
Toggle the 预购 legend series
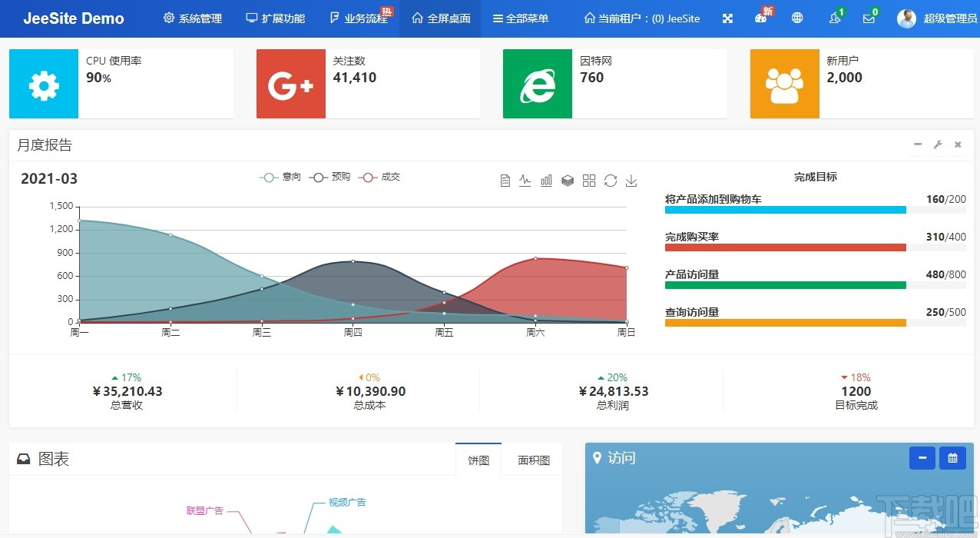[329, 177]
